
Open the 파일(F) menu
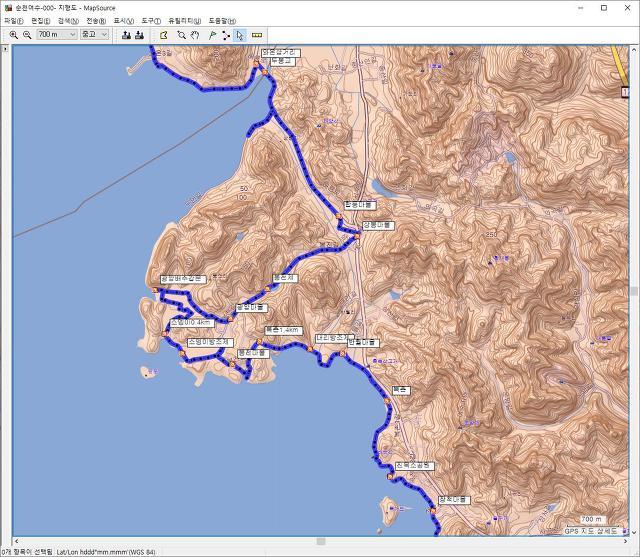pyautogui.click(x=14, y=21)
